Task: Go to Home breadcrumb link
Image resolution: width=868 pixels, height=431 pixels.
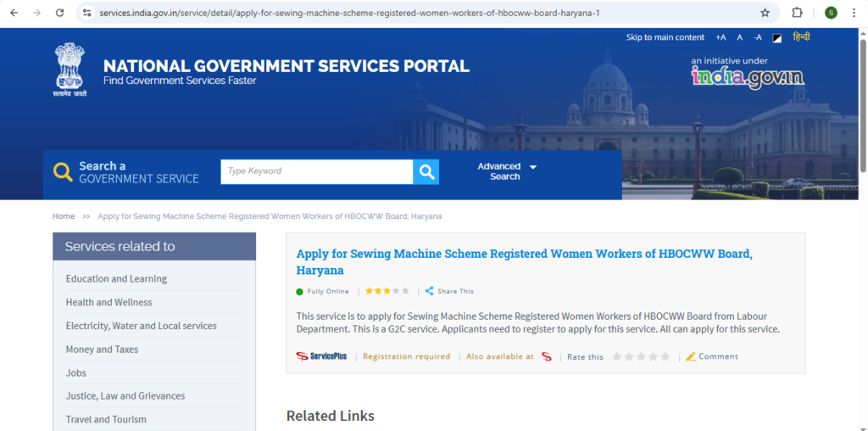Action: click(x=64, y=216)
